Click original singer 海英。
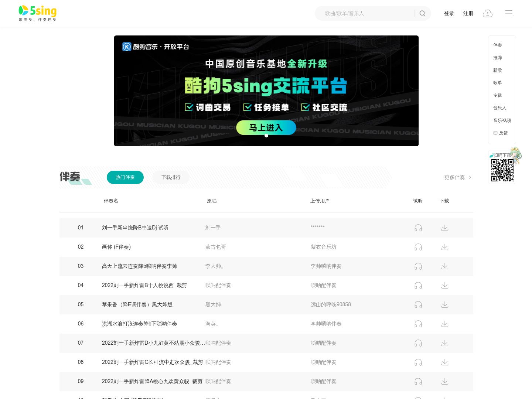This screenshot has height=399, width=532. point(213,324)
